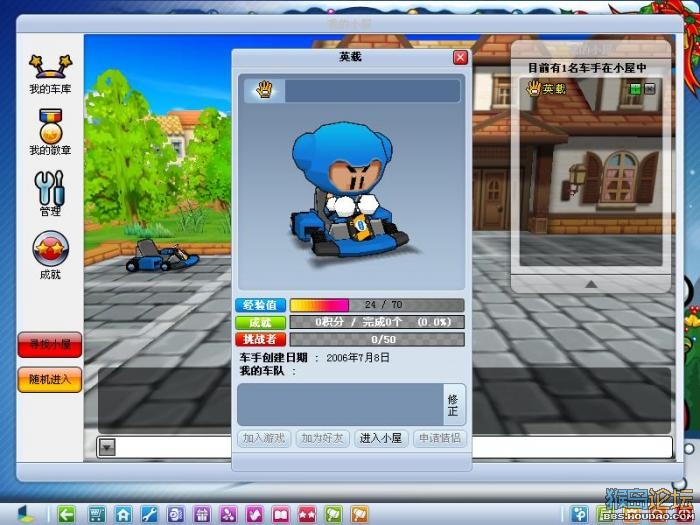Collapse the house visitor list panel arrow

pyautogui.click(x=591, y=284)
